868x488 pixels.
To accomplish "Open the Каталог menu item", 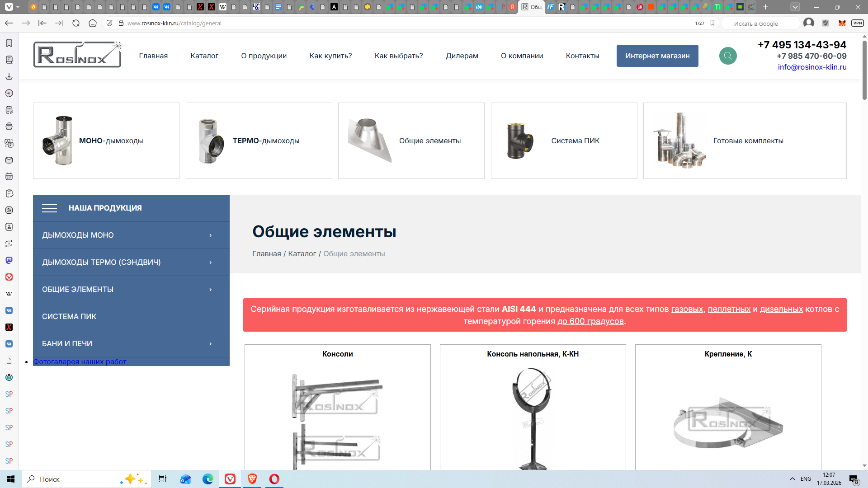I will 204,56.
